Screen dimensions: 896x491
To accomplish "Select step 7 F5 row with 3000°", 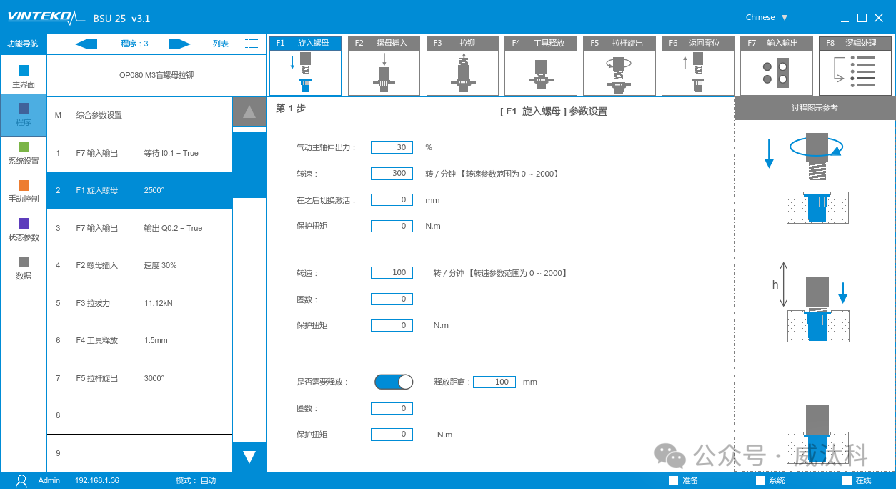I will coord(139,378).
